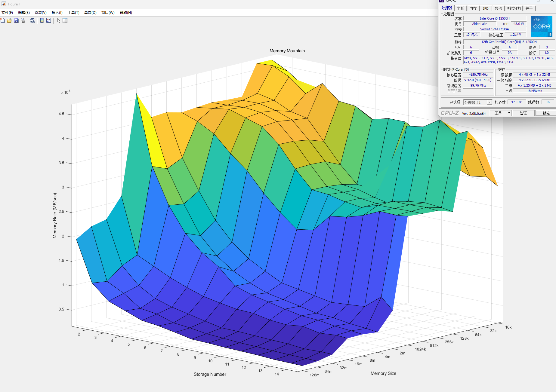Print the figure with the printer icon
The width and height of the screenshot is (556, 392).
(23, 20)
